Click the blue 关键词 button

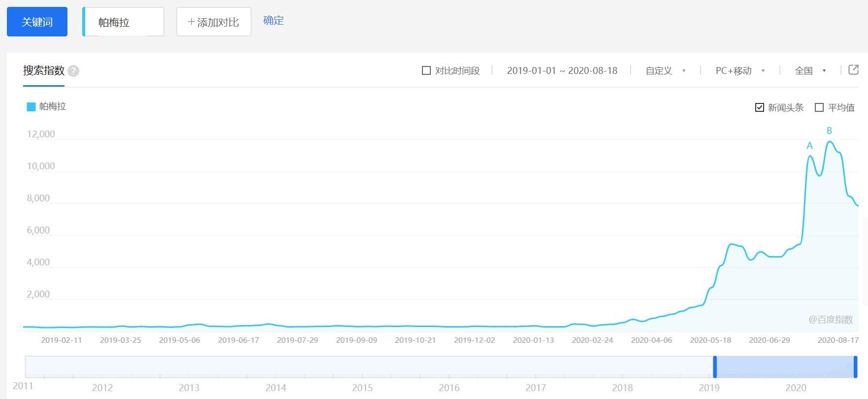(x=37, y=22)
